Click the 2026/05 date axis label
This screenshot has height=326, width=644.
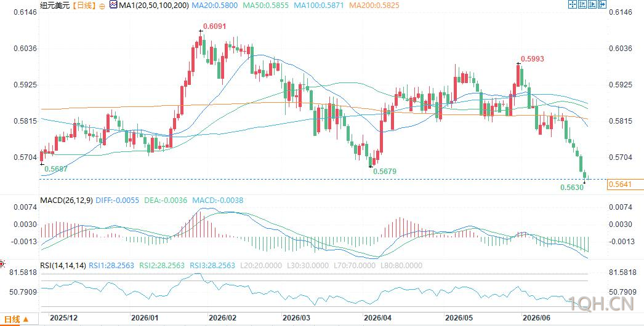point(459,318)
